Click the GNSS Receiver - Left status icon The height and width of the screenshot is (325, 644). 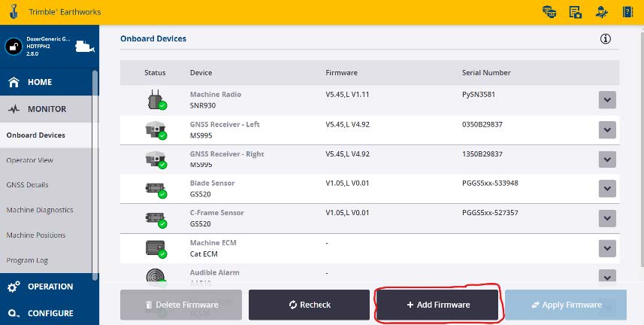click(x=156, y=130)
